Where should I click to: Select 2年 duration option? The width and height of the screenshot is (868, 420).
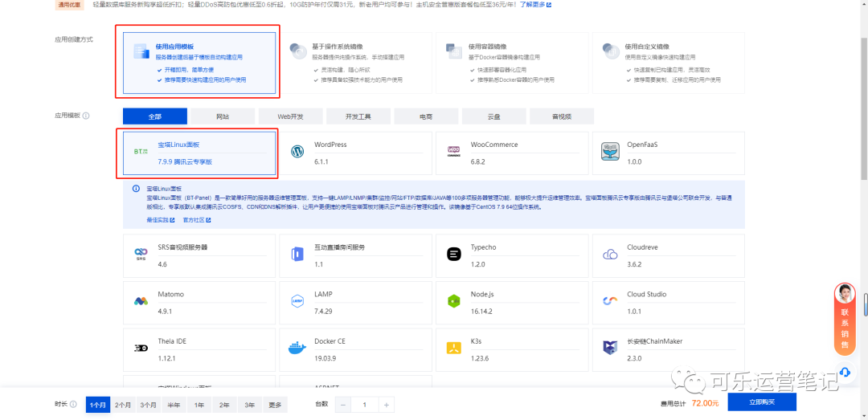(224, 405)
